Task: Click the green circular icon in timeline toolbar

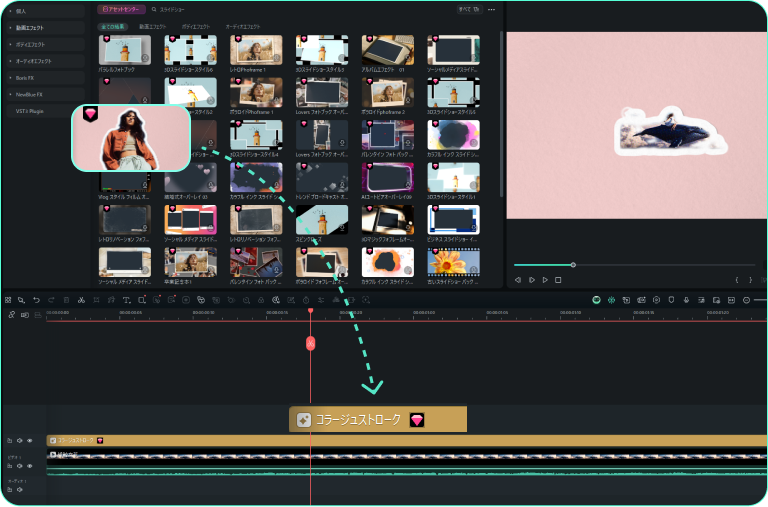Action: pyautogui.click(x=596, y=300)
